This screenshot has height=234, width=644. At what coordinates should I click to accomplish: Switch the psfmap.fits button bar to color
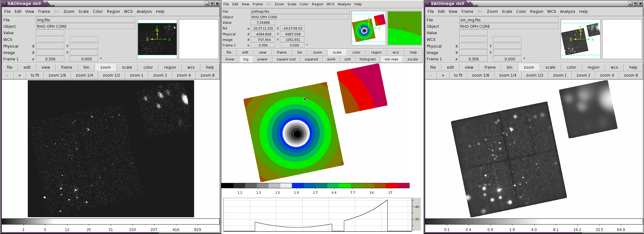356,52
